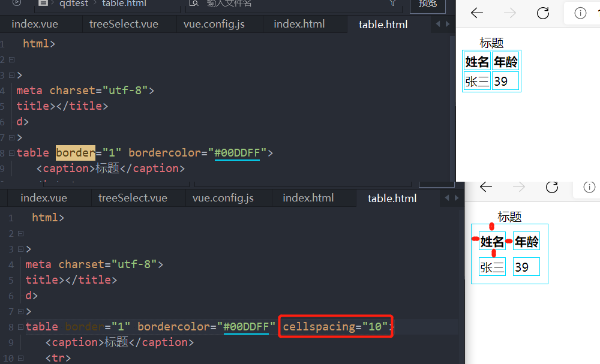Image resolution: width=600 pixels, height=364 pixels.
Task: Click #00DDFF color value on line without cellspacing
Action: click(x=237, y=153)
